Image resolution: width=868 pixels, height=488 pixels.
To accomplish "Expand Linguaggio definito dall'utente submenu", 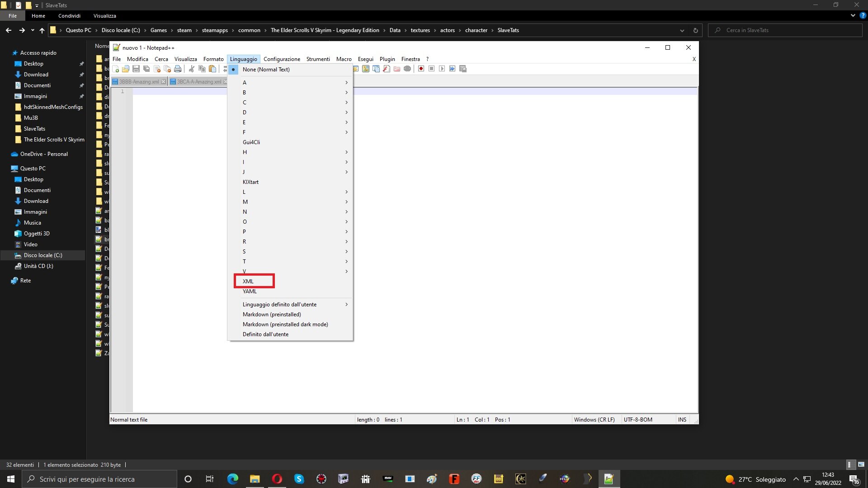I will point(290,305).
